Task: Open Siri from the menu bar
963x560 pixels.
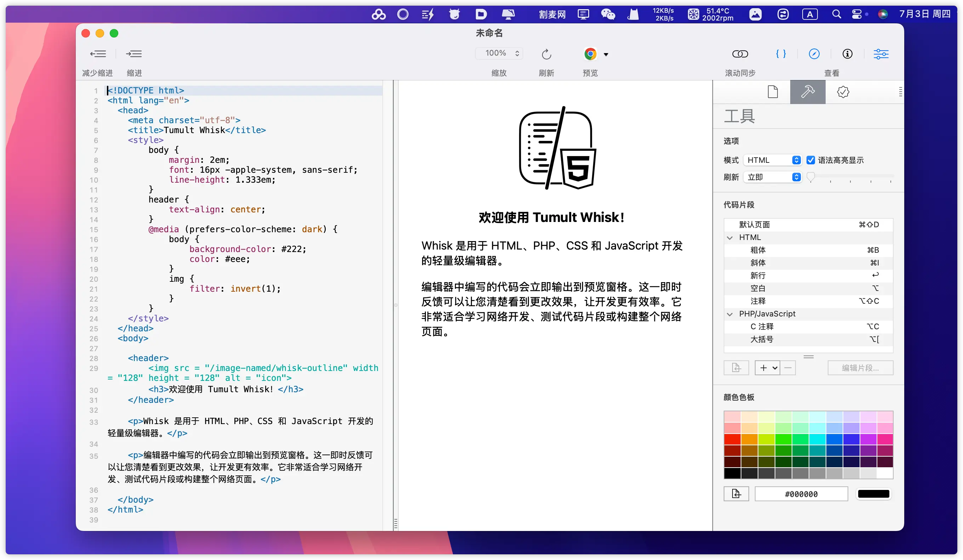Action: [x=883, y=15]
